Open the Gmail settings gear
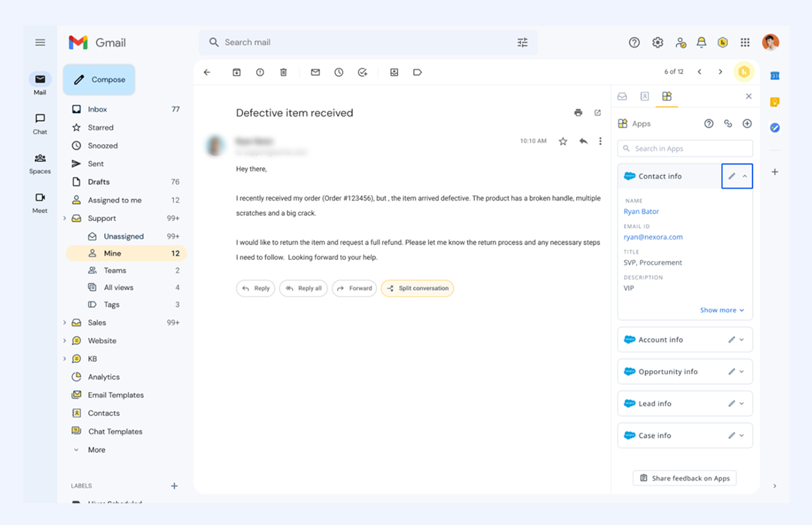 [658, 42]
